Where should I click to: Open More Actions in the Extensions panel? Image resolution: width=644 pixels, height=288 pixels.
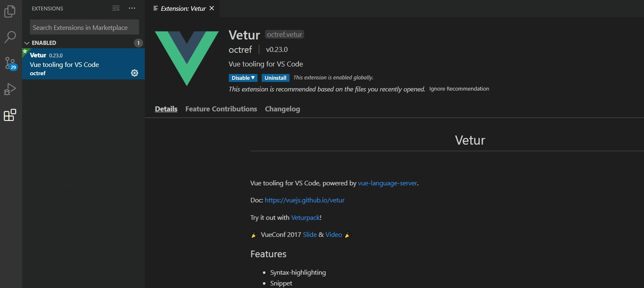point(132,8)
